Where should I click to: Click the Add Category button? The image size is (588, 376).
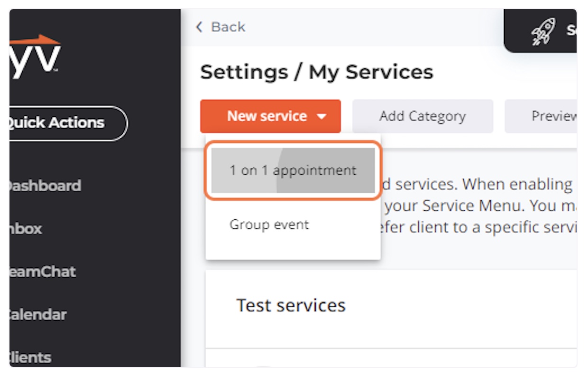coord(423,116)
